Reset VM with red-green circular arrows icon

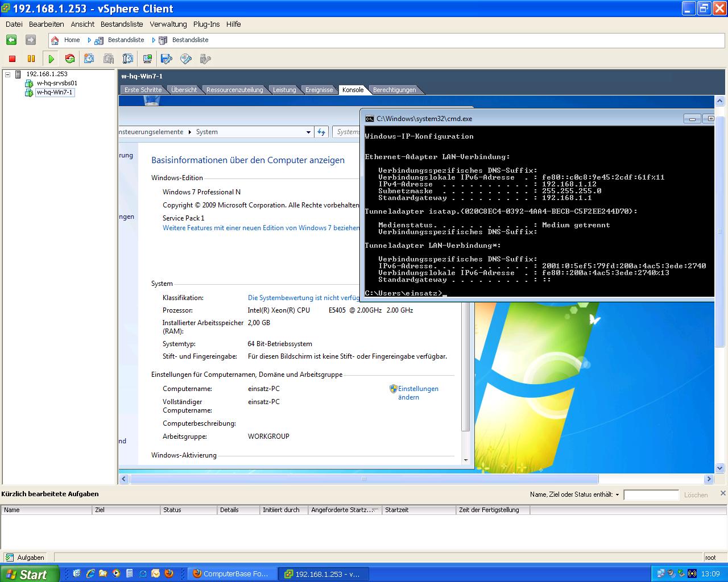(x=70, y=59)
